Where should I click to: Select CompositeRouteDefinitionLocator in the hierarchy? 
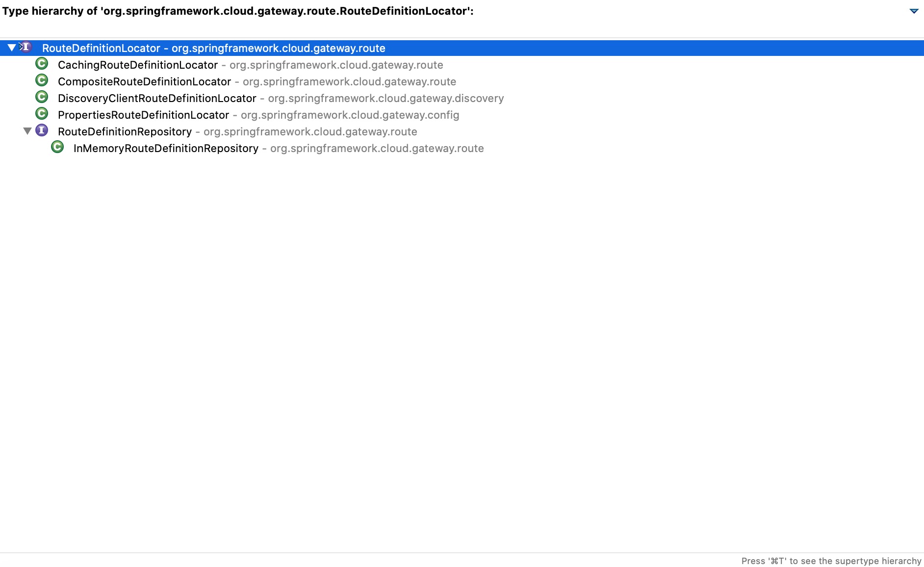pos(144,81)
